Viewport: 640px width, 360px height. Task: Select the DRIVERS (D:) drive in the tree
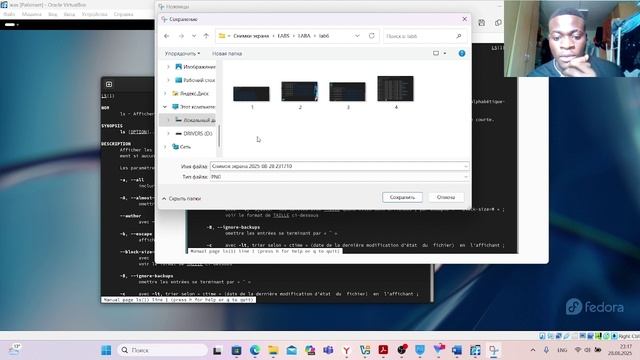coord(194,133)
